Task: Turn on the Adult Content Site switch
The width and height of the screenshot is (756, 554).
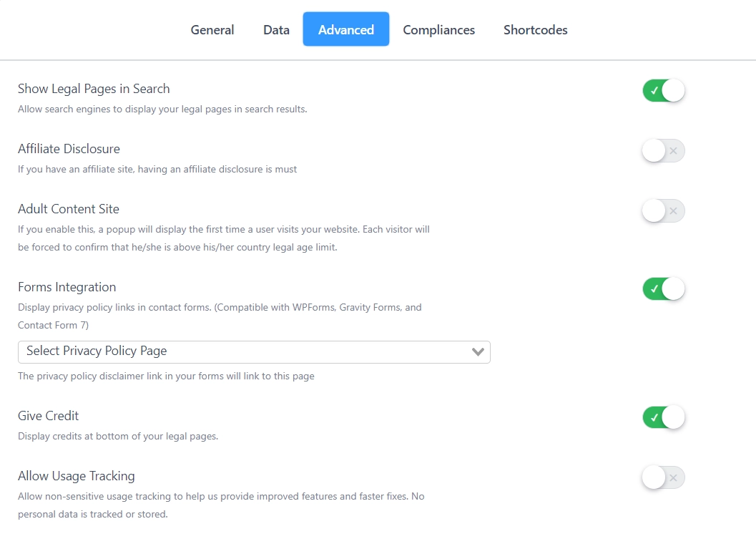Action: click(x=663, y=211)
